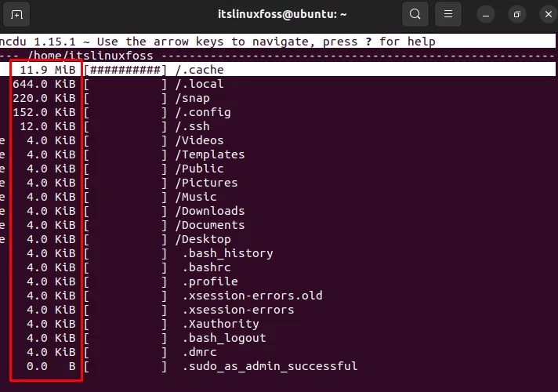
Task: Click the 12.0 KiB size value
Action: click(48, 126)
